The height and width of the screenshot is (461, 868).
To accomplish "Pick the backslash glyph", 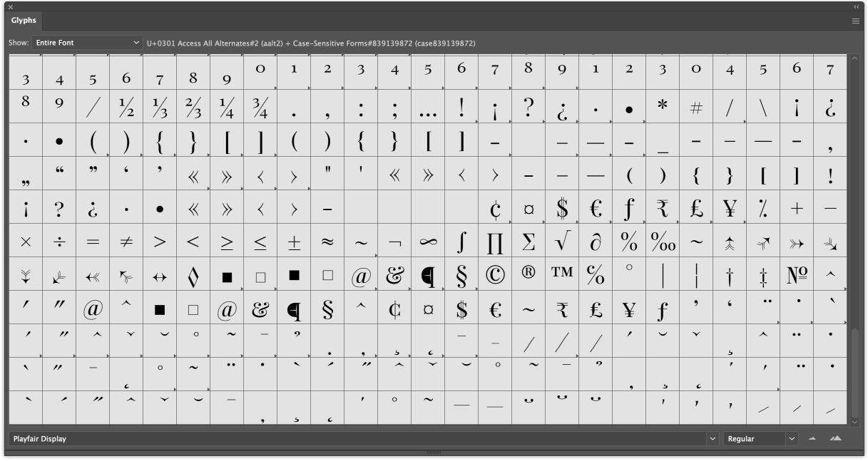I will (x=763, y=107).
